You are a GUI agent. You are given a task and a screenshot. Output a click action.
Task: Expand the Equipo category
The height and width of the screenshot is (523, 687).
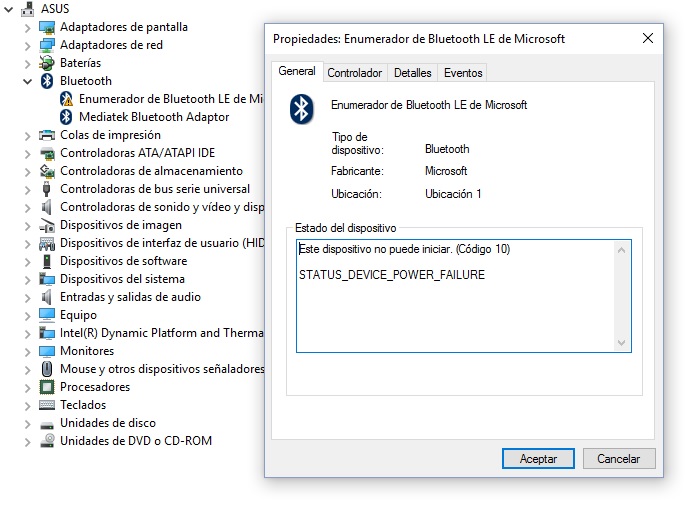point(27,315)
